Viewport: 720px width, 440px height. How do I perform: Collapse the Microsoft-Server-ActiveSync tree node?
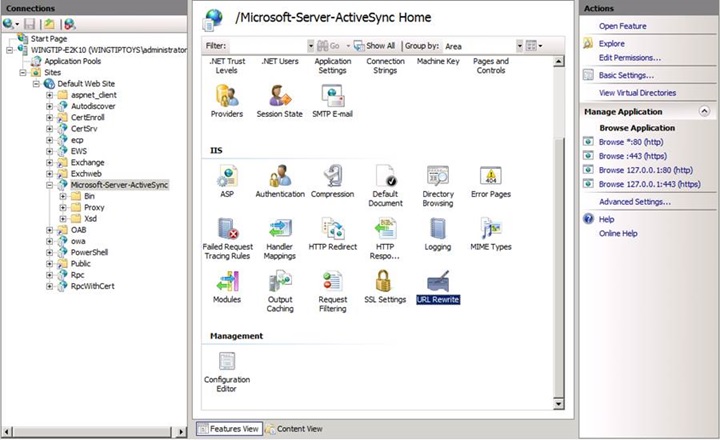(50, 185)
